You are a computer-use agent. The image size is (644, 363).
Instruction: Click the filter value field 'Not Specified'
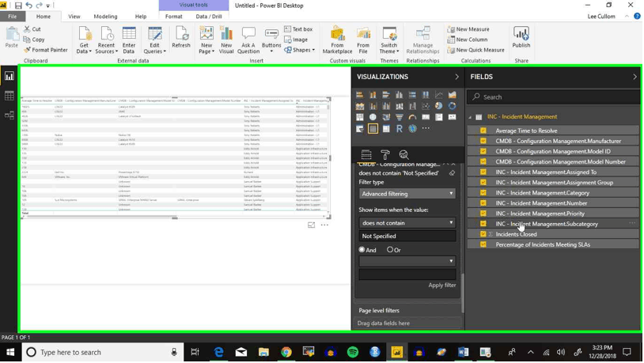coord(407,236)
